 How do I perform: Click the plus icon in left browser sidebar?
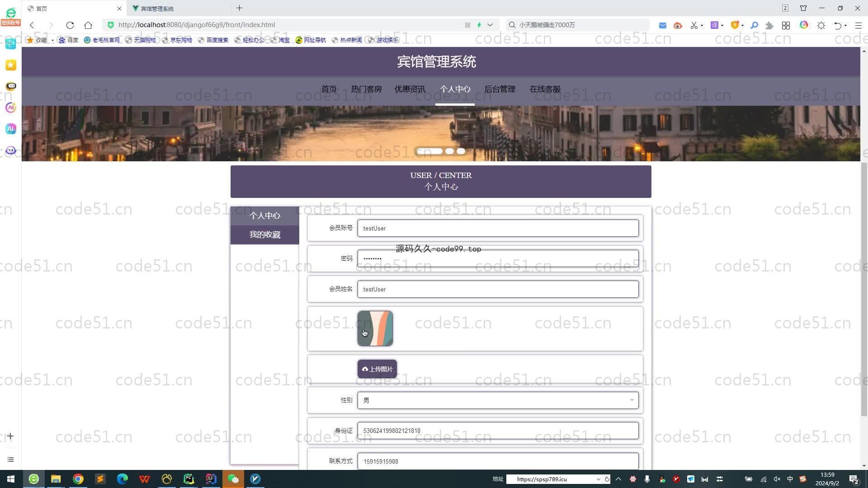tap(10, 436)
